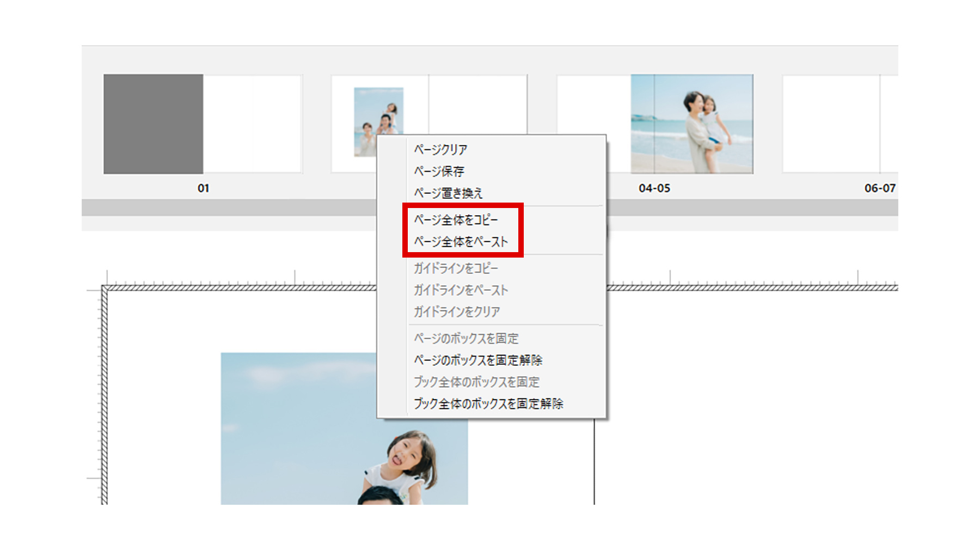Click the 01 page label
The image size is (980, 550).
point(203,188)
